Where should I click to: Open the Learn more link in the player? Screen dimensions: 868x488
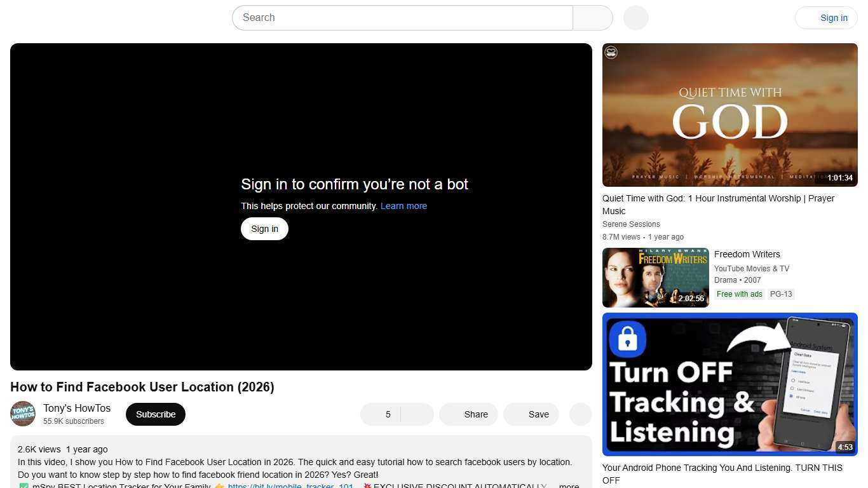click(x=403, y=205)
